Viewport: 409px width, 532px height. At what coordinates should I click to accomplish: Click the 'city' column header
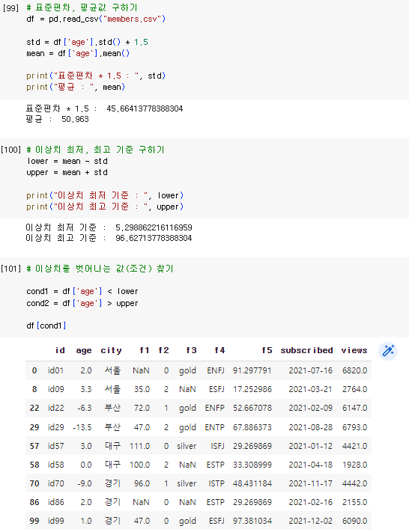coord(111,350)
